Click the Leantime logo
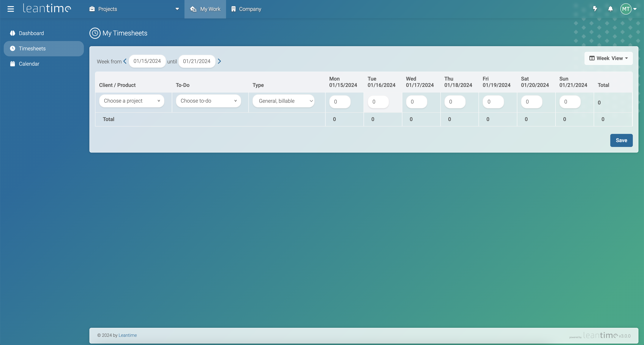 [x=47, y=9]
